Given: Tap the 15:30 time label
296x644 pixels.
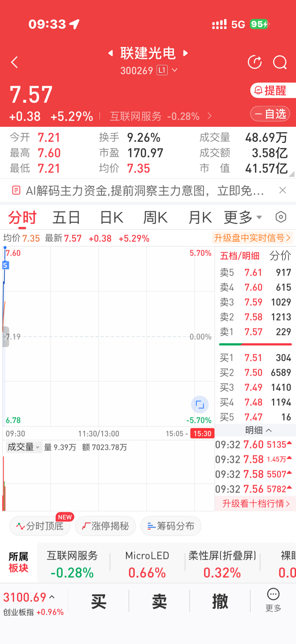Looking at the screenshot, I should (x=202, y=433).
